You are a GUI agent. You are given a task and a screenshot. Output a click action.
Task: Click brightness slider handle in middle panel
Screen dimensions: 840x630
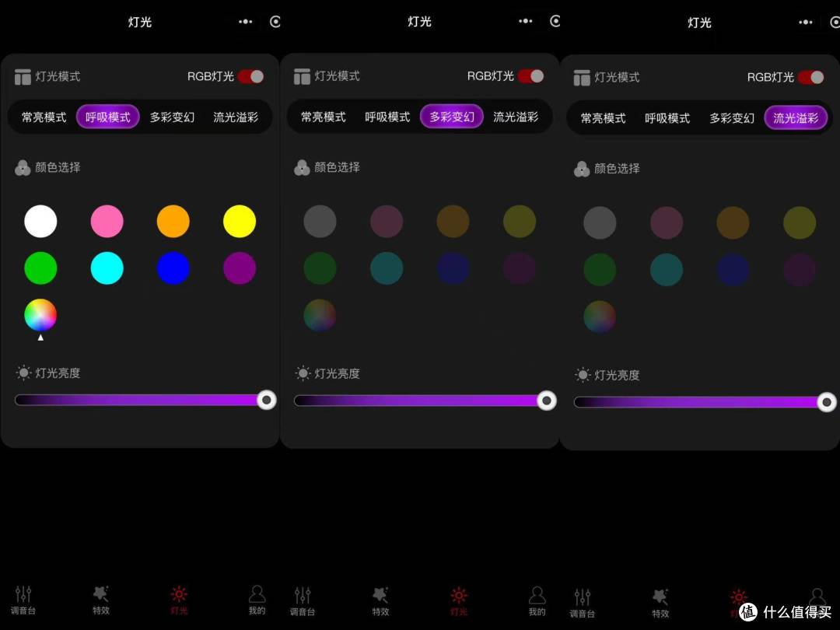pyautogui.click(x=547, y=401)
